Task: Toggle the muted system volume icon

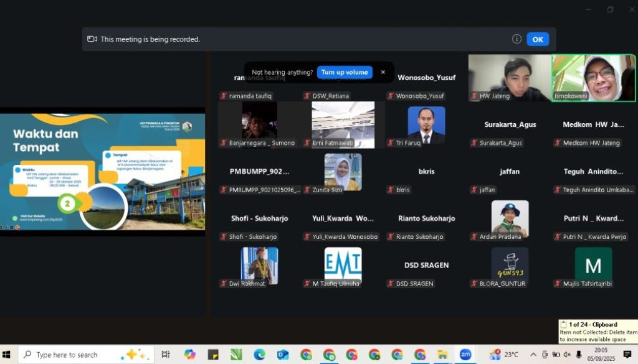Action: click(567, 355)
